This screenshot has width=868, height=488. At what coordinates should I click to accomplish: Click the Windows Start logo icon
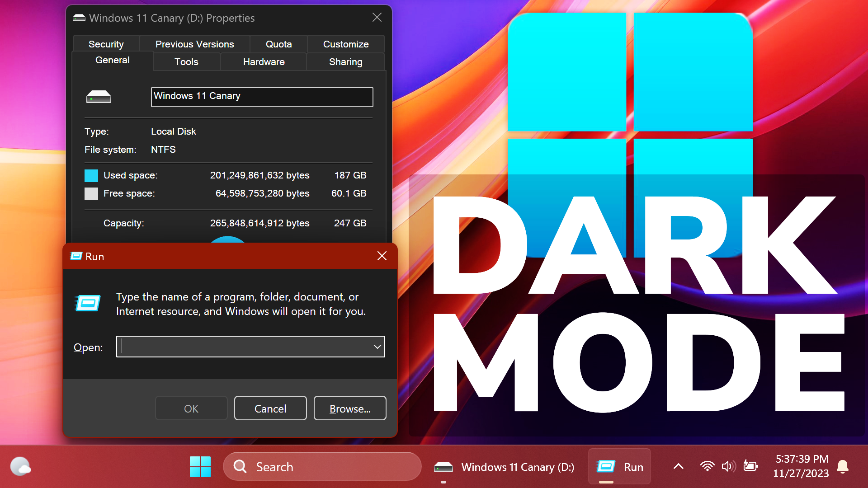pyautogui.click(x=200, y=467)
